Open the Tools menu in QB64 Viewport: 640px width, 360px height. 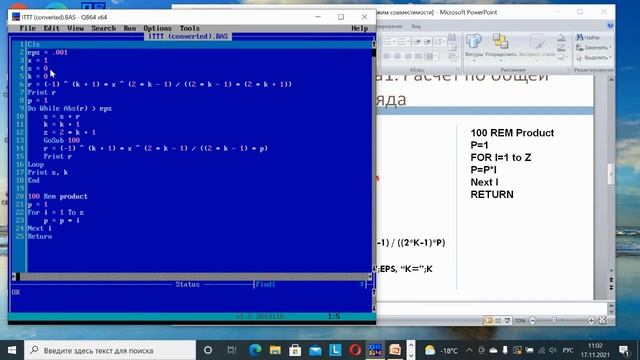point(190,28)
